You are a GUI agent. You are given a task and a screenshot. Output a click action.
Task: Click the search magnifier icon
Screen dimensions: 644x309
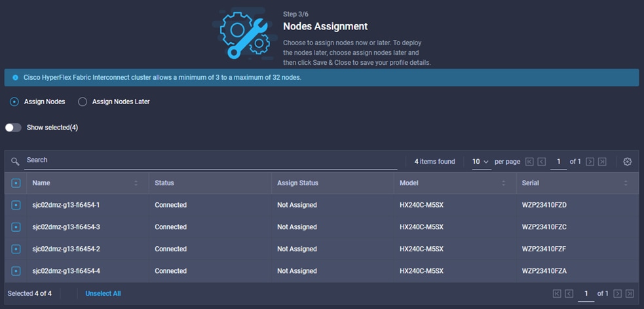click(x=15, y=162)
